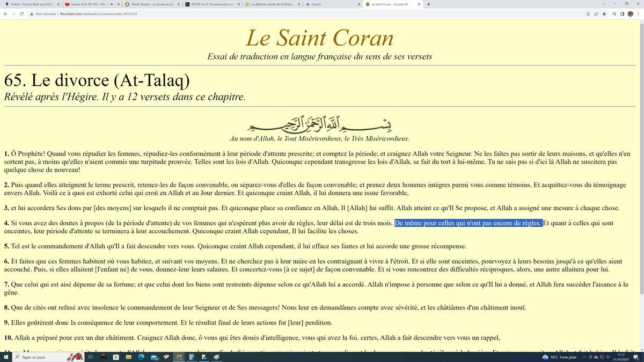Click the browser forward arrow
The height and width of the screenshot is (362, 644).
tap(13, 13)
